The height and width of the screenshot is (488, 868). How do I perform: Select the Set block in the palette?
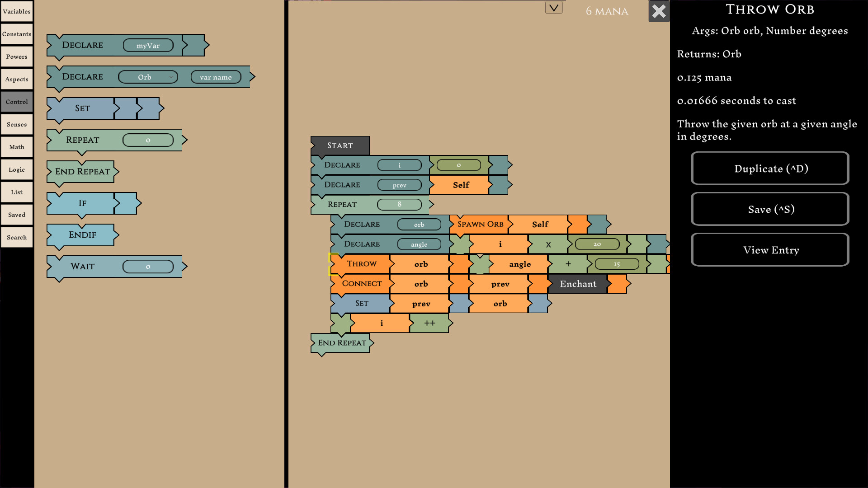pyautogui.click(x=81, y=108)
